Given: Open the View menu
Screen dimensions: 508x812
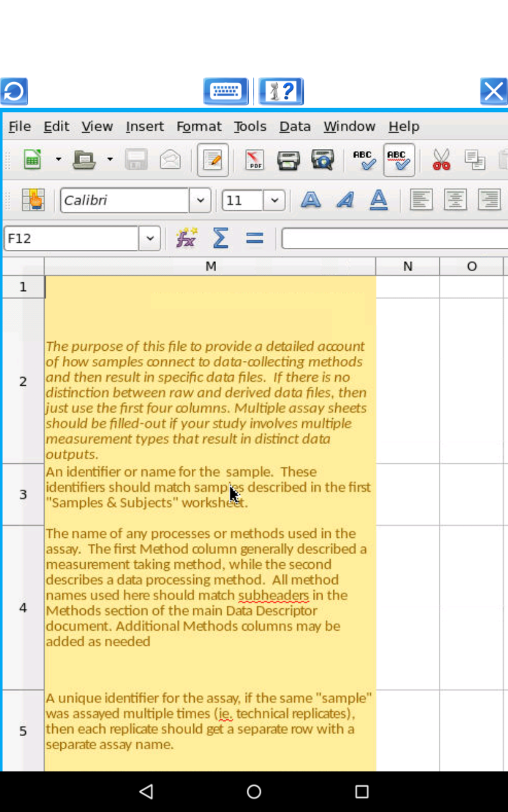Looking at the screenshot, I should click(97, 126).
